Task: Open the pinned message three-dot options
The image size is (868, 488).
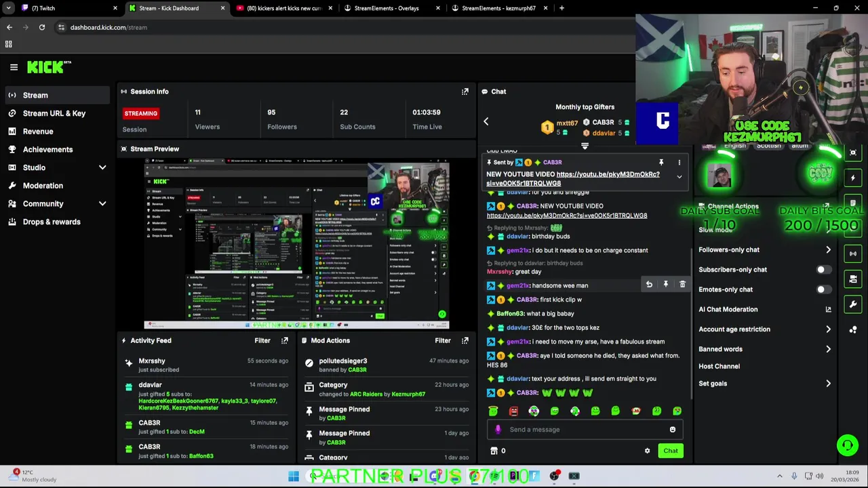Action: [x=679, y=163]
